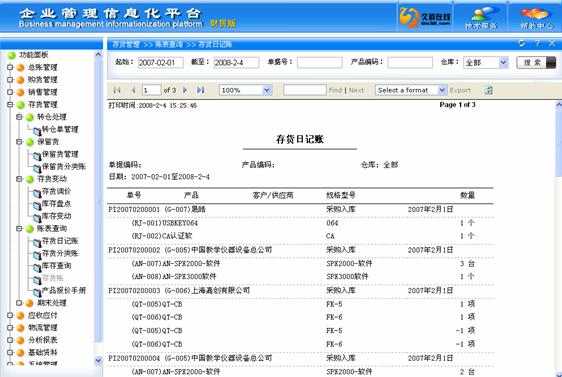Click the Next link beside Find
Screen dimensions: 562x377
[x=356, y=90]
